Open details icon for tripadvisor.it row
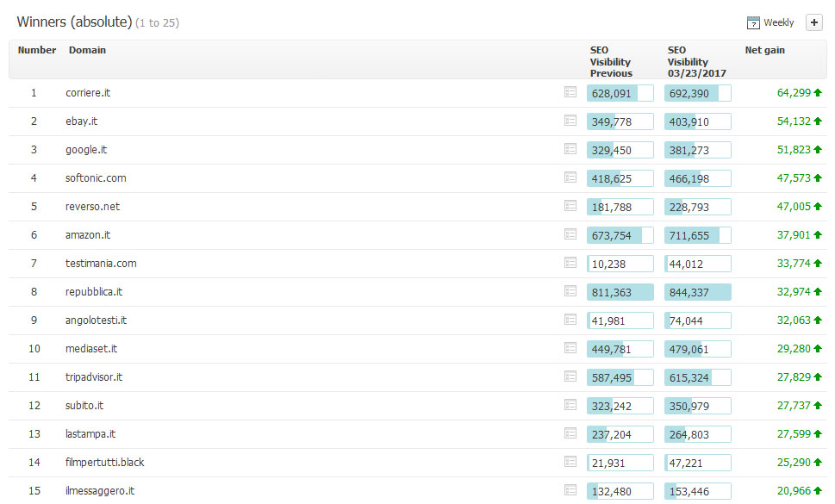 (x=570, y=376)
